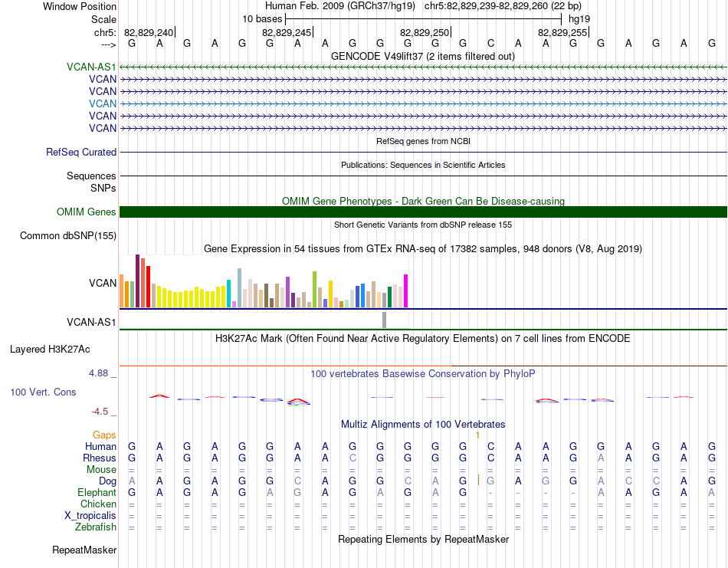
Task: Click the tallest maroon bar in the GTEx VCAN chart
Action: click(137, 281)
